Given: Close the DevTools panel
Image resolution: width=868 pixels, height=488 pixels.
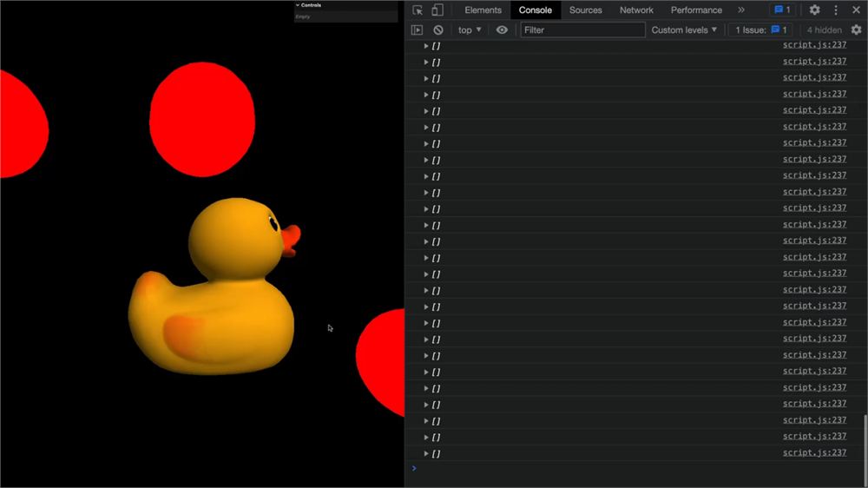Looking at the screenshot, I should click(x=856, y=10).
